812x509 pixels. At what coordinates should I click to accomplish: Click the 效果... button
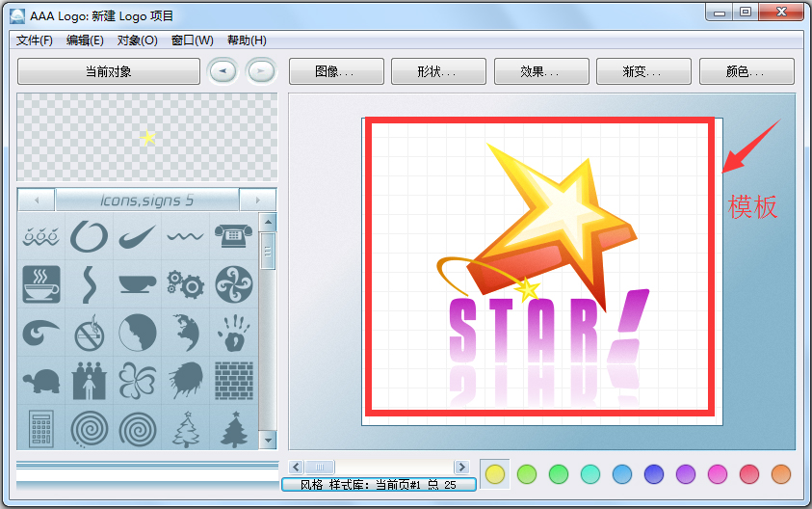pos(540,71)
